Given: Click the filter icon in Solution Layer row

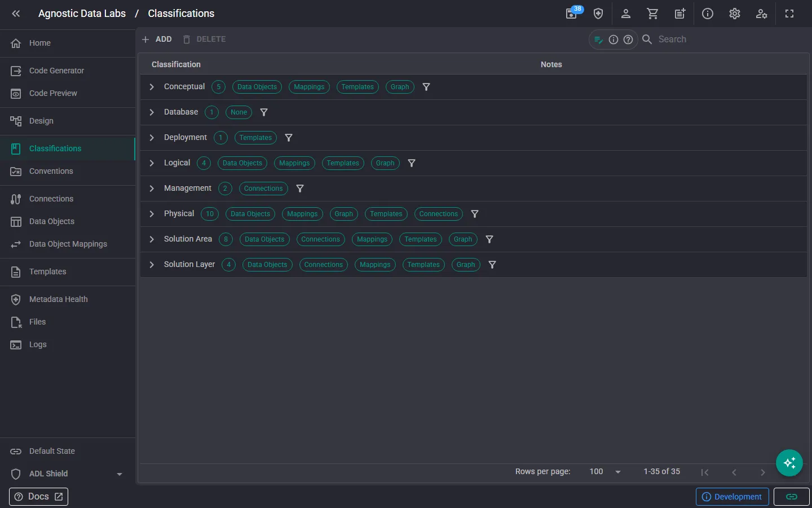Looking at the screenshot, I should [492, 265].
